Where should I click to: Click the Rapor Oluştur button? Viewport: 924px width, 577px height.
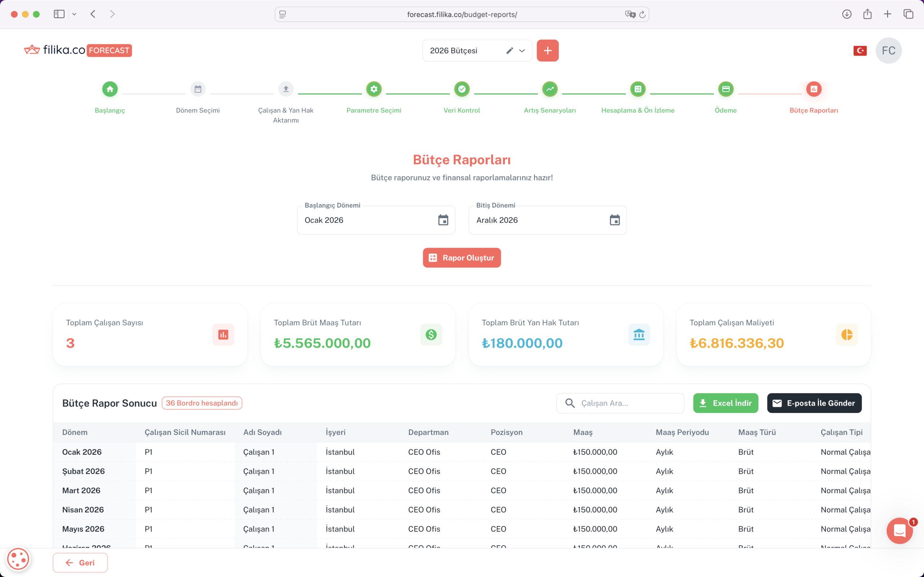click(462, 258)
